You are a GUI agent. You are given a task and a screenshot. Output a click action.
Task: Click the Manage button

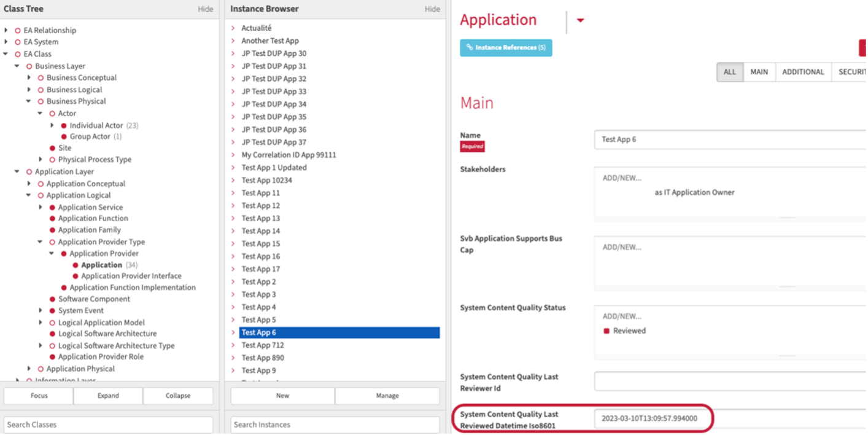click(387, 396)
